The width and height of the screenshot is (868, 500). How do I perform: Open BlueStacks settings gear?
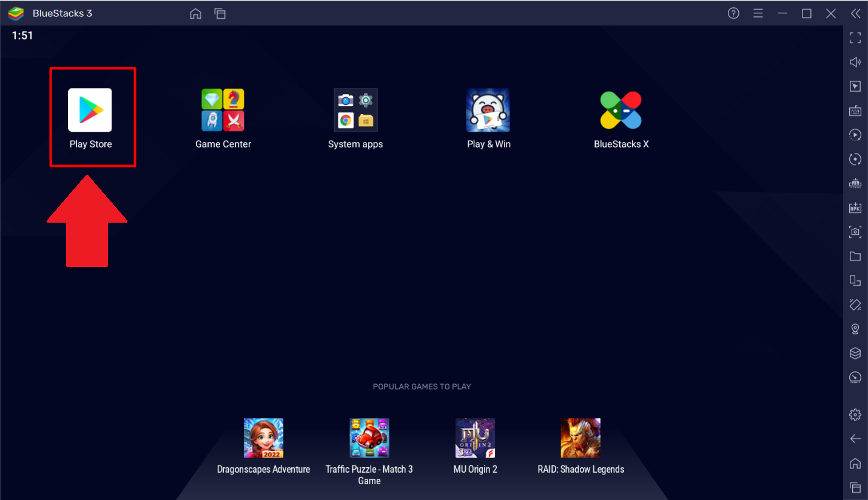point(855,414)
